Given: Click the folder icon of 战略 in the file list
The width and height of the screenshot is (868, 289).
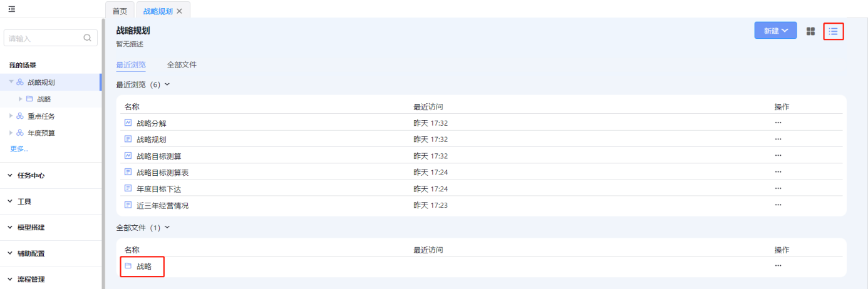Looking at the screenshot, I should pyautogui.click(x=128, y=266).
